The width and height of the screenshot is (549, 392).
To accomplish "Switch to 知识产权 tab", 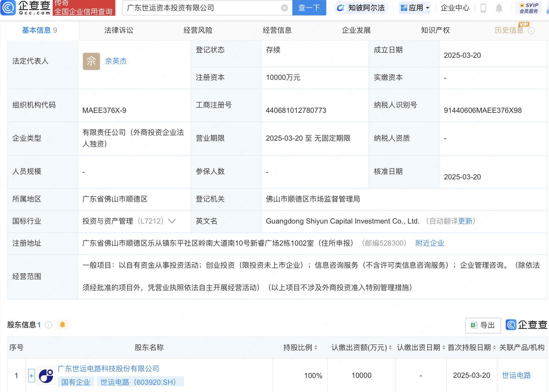I will click(x=436, y=30).
